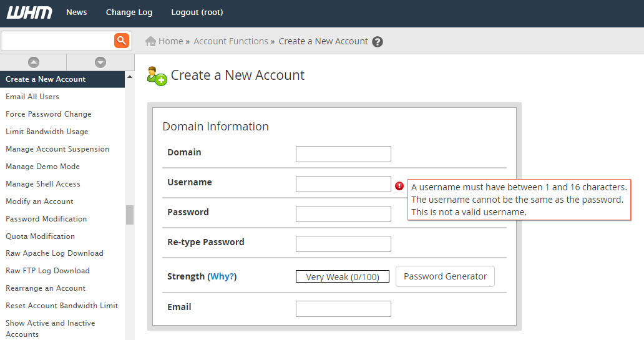
Task: Open the News menu item
Action: click(x=76, y=12)
